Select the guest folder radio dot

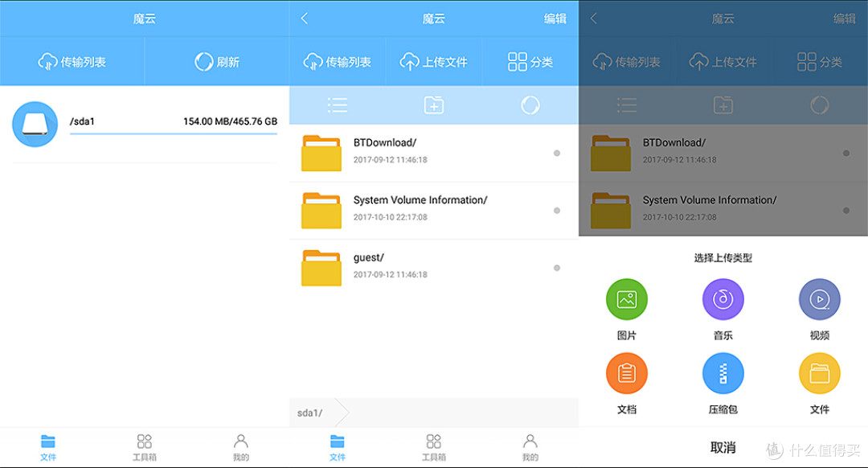[x=557, y=268]
